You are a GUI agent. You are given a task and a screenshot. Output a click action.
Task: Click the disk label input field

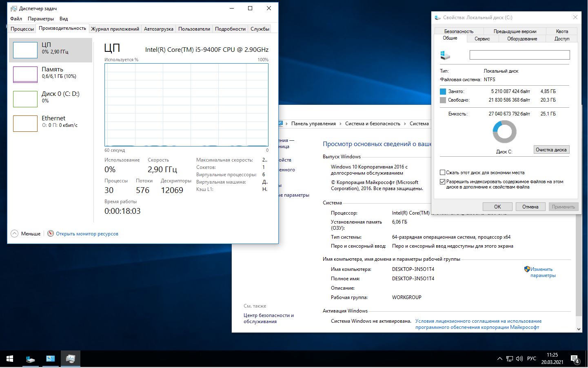tap(519, 55)
